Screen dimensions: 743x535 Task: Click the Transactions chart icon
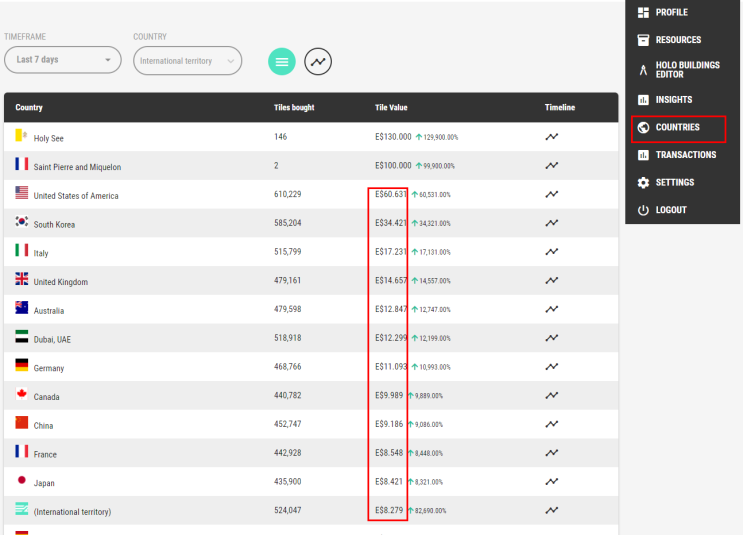[x=643, y=155]
